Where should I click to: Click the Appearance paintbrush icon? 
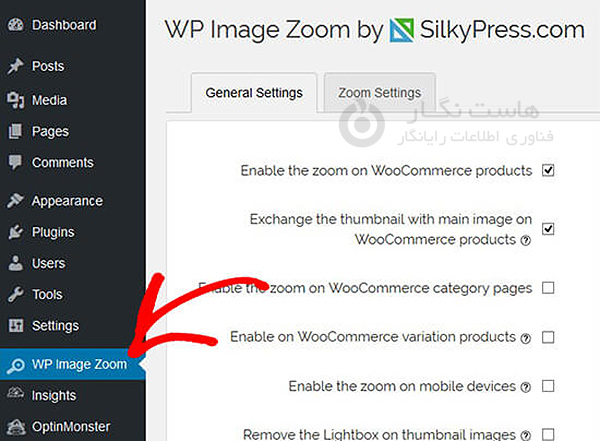click(15, 201)
